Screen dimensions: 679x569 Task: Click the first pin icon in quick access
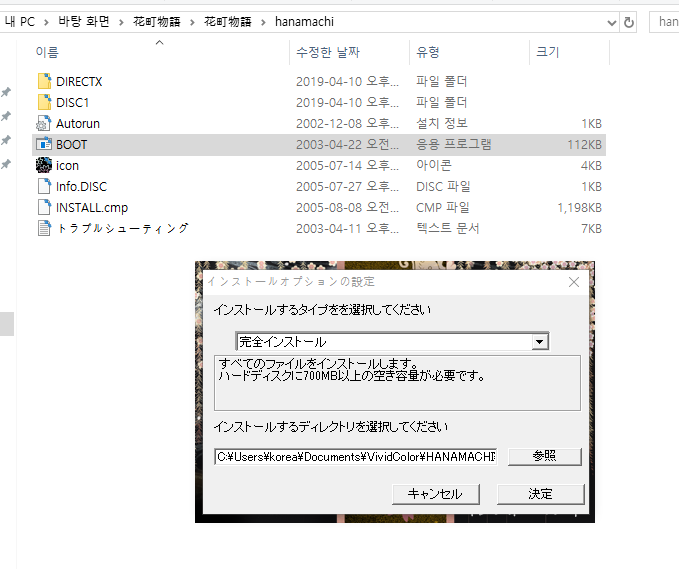6,92
